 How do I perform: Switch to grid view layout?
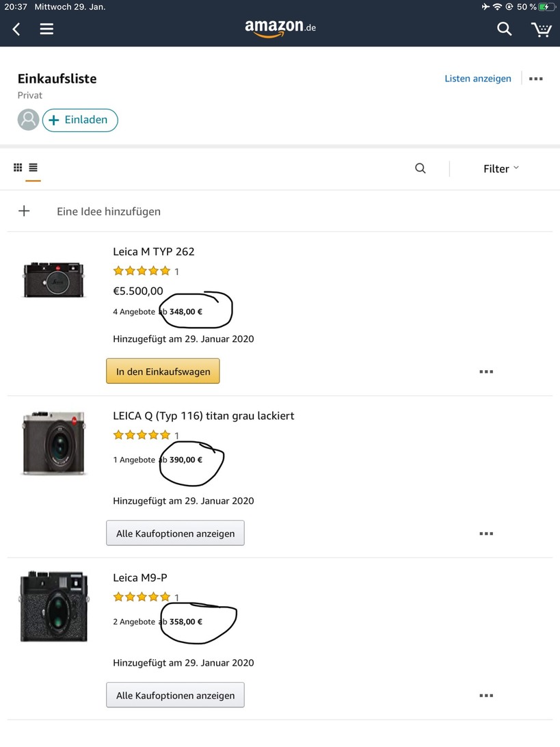point(18,168)
